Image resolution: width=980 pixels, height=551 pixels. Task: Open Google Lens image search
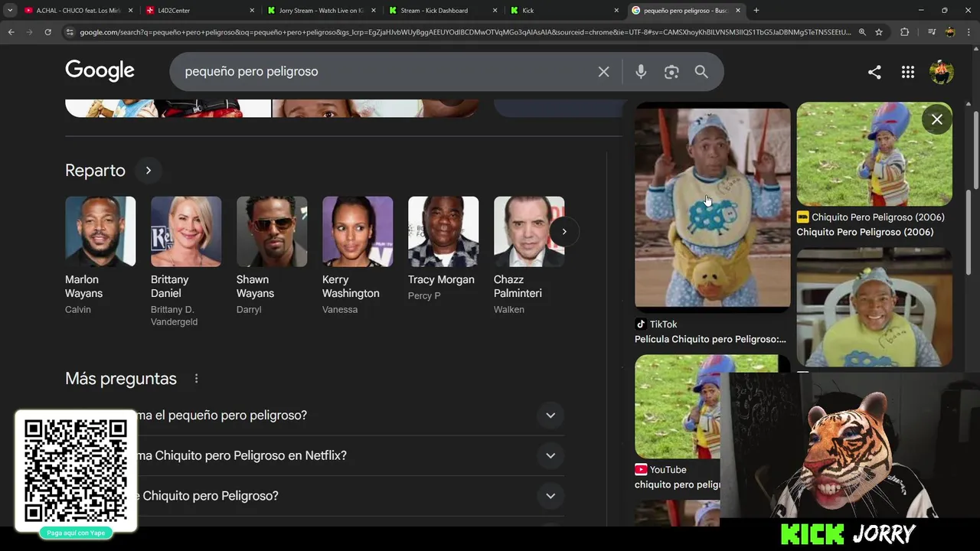point(671,71)
